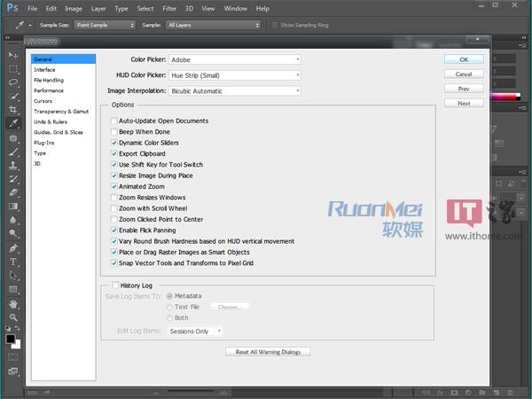Select the Dodge tool
Image resolution: width=532 pixels, height=399 pixels.
(x=13, y=233)
